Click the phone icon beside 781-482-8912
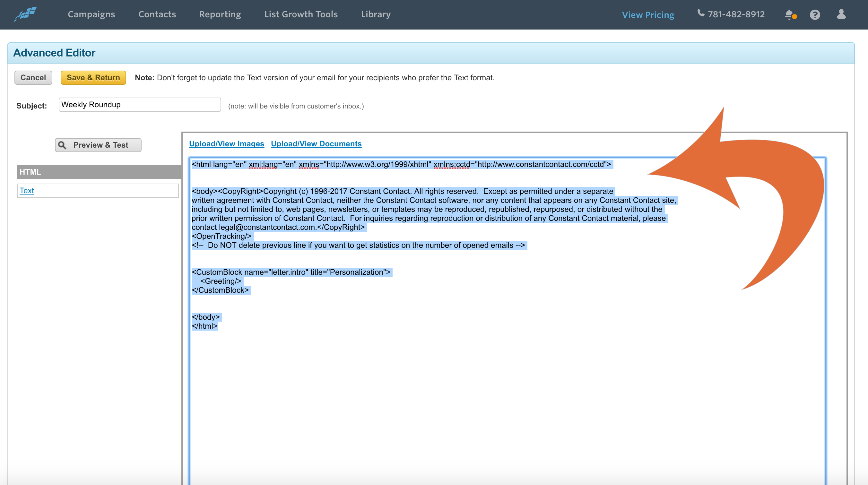Image resolution: width=868 pixels, height=485 pixels. (x=701, y=13)
